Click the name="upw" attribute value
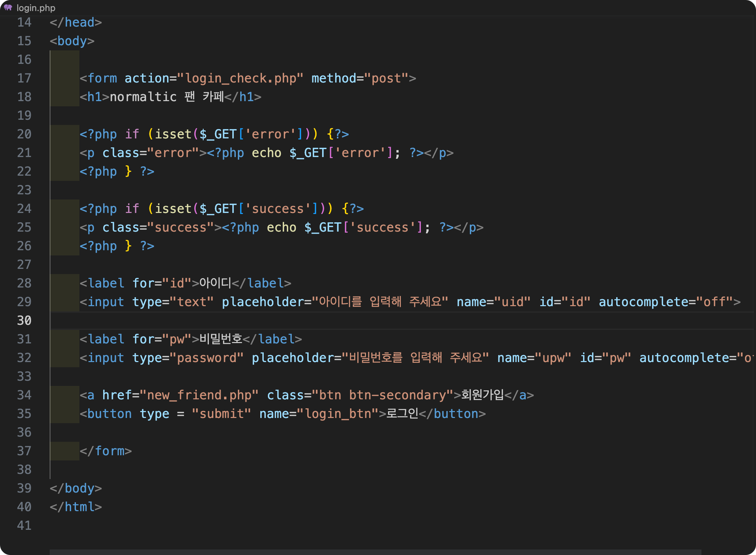 556,358
